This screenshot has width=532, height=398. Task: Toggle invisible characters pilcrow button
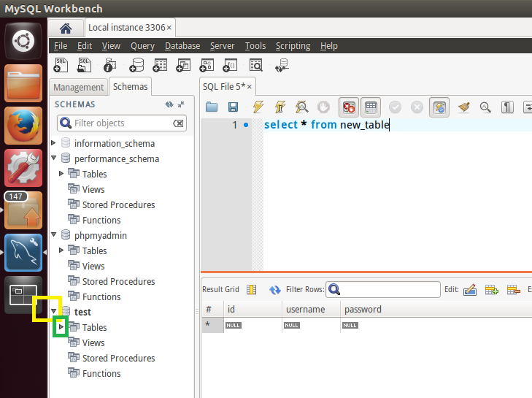507,107
